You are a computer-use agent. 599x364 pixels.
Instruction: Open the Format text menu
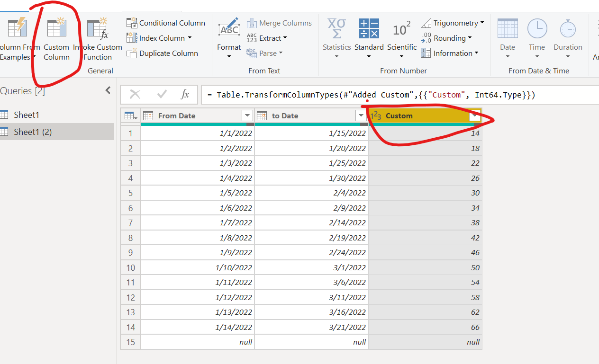pyautogui.click(x=229, y=38)
